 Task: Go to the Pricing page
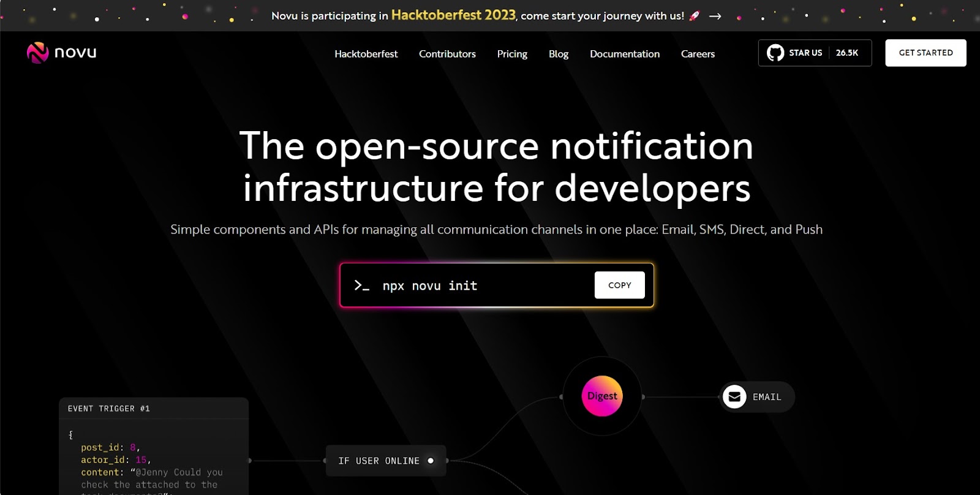coord(512,54)
